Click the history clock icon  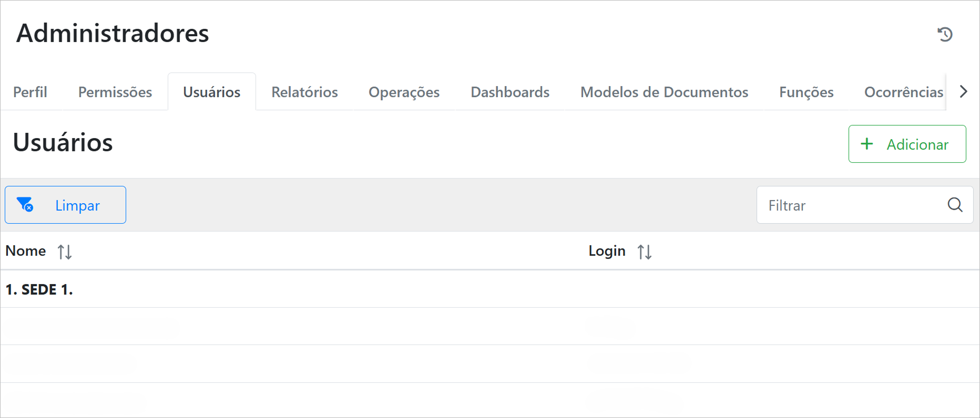(x=945, y=34)
